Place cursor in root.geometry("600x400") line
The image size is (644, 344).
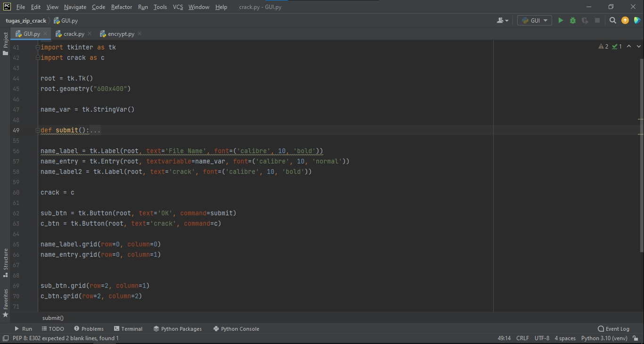point(85,89)
